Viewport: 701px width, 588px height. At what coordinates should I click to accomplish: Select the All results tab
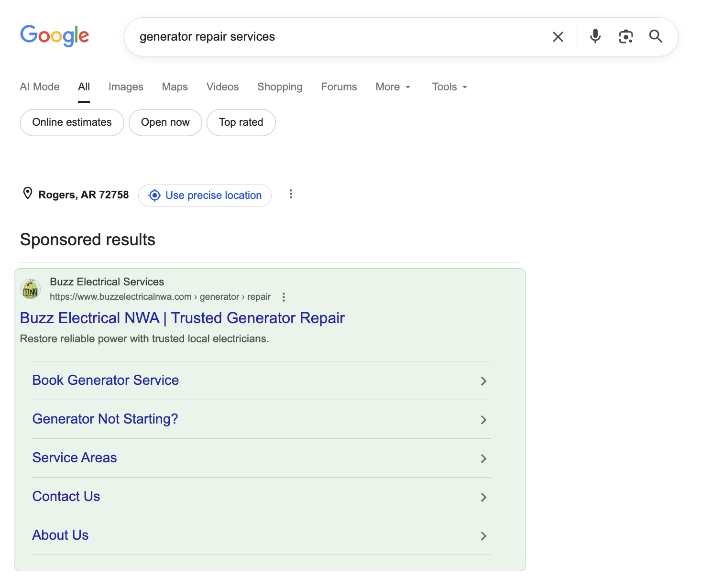point(84,87)
